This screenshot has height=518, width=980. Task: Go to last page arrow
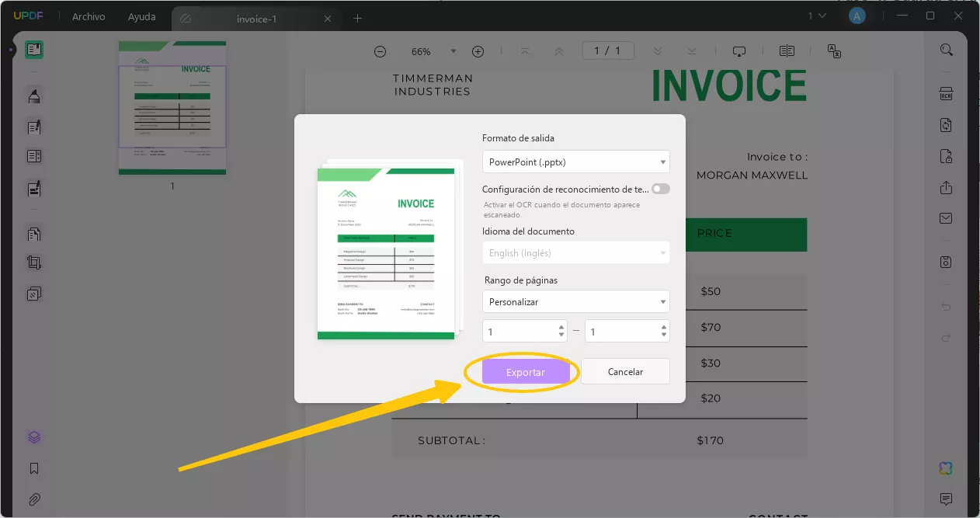point(691,51)
